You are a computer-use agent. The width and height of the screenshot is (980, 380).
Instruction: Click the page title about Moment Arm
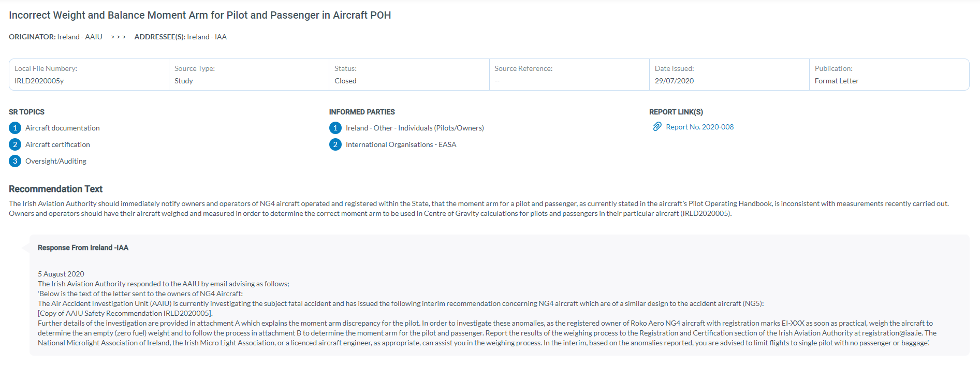click(x=200, y=15)
